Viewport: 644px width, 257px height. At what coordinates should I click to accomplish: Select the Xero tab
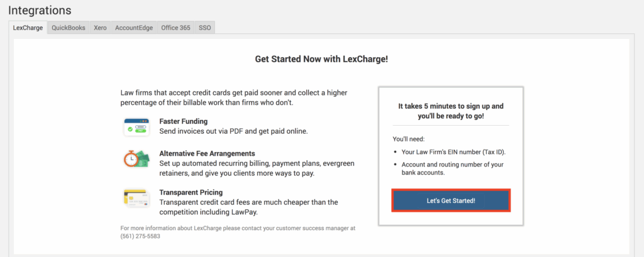coord(100,28)
